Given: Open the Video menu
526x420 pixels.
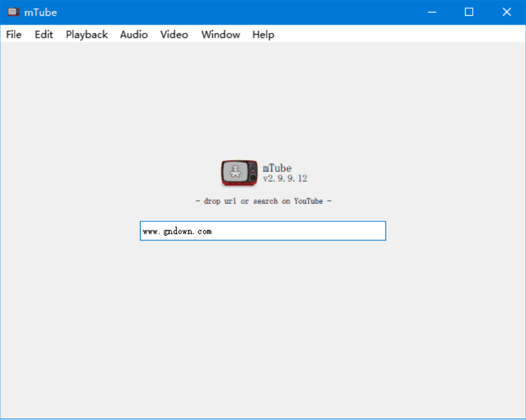Looking at the screenshot, I should point(173,34).
